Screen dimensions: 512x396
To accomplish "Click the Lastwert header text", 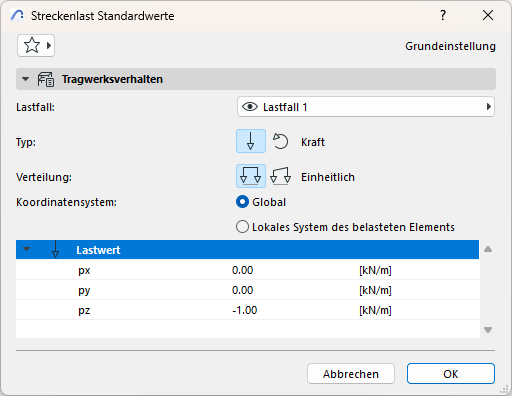I will [x=98, y=250].
